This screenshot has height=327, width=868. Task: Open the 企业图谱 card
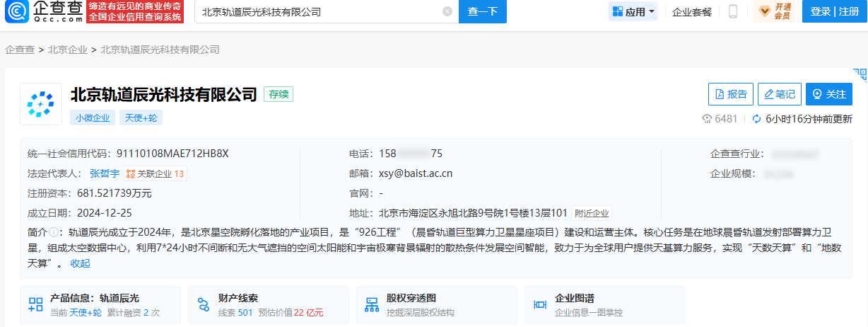pyautogui.click(x=605, y=305)
